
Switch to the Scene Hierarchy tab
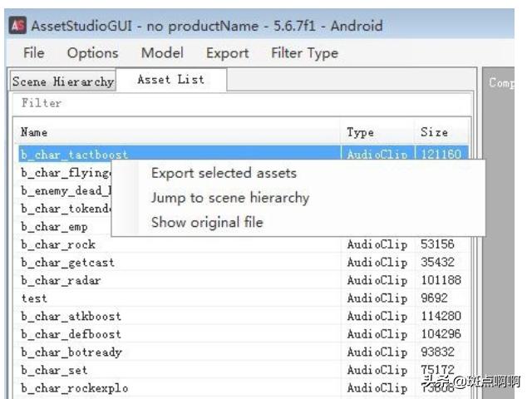[63, 81]
